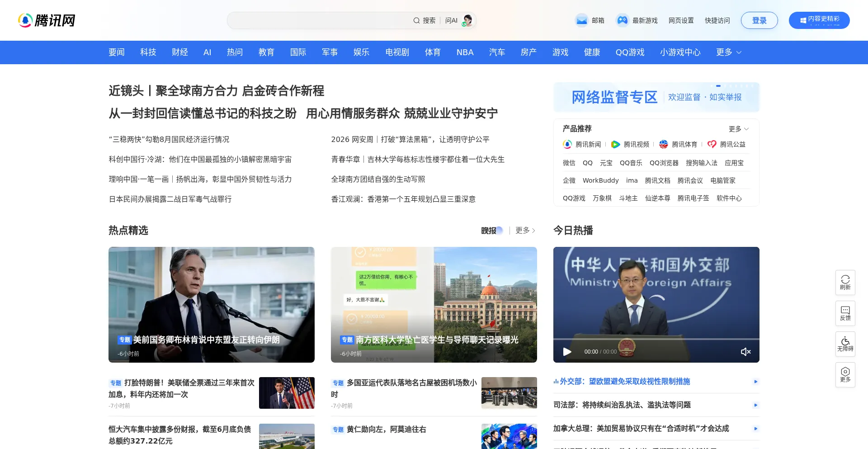Click play arrow beside 司法部 headline
The image size is (868, 449).
tap(755, 405)
